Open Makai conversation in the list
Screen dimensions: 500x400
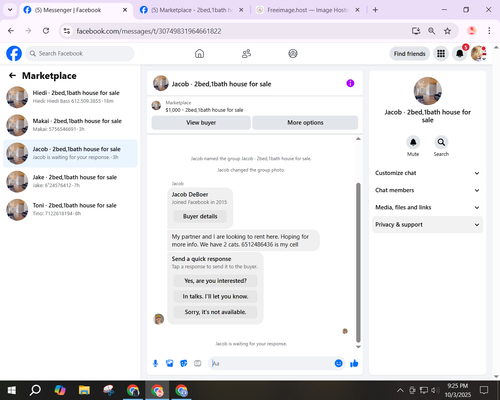70,125
